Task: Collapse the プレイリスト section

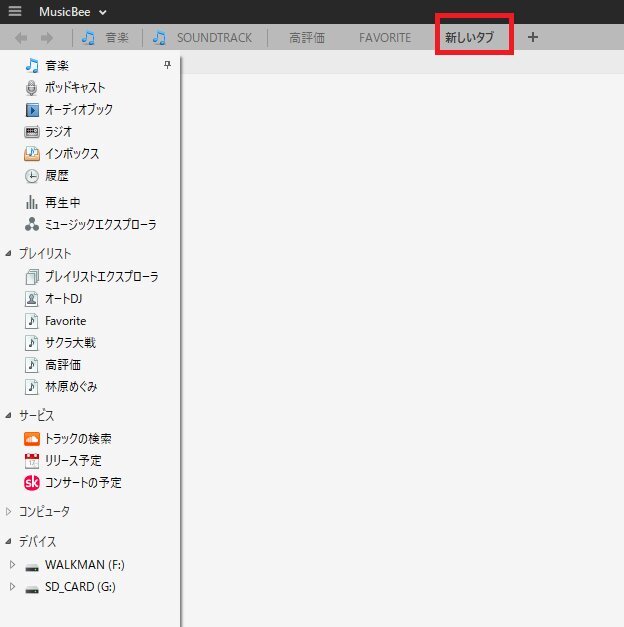Action: tap(10, 254)
